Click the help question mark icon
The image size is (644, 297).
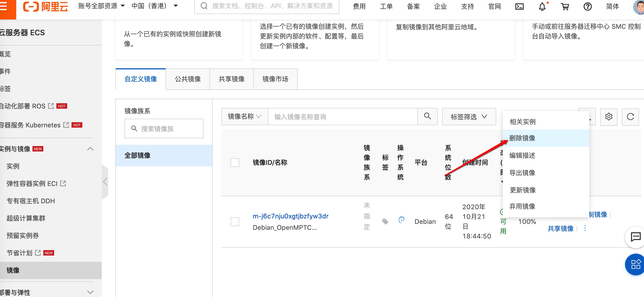(587, 7)
